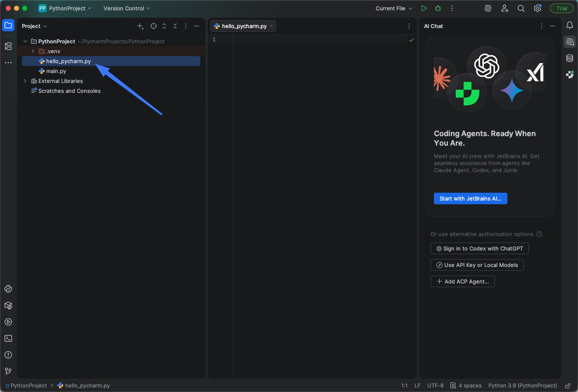
Task: Open More Actions next to Debug
Action: point(452,8)
